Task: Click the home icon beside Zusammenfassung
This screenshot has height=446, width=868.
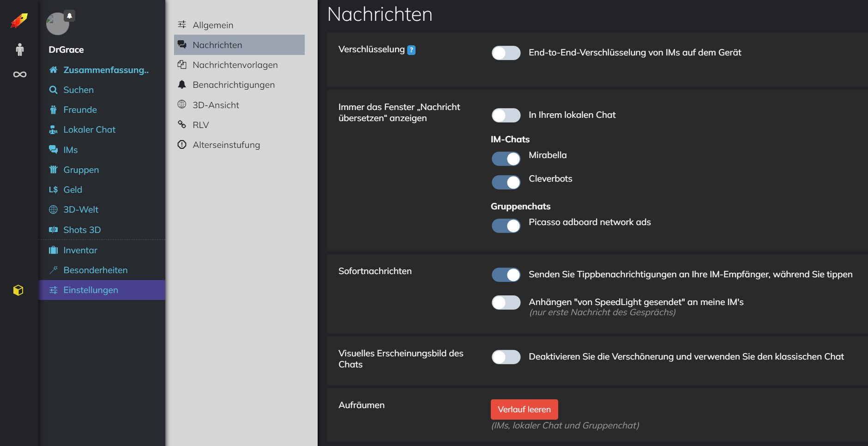Action: click(54, 70)
